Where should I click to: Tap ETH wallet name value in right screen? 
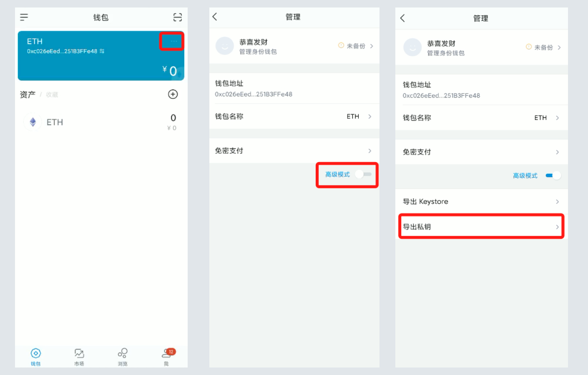click(x=540, y=117)
